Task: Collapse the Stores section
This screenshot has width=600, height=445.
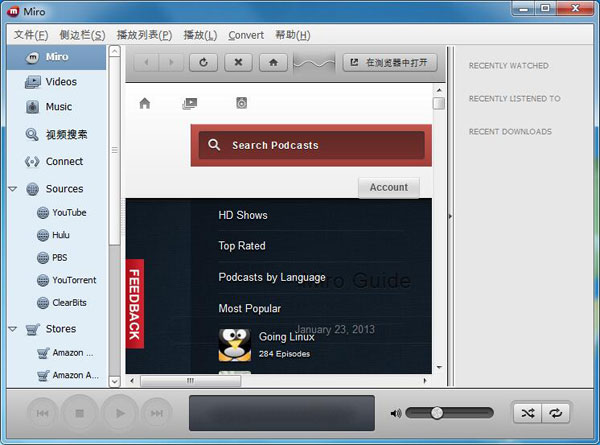Action: click(x=13, y=329)
